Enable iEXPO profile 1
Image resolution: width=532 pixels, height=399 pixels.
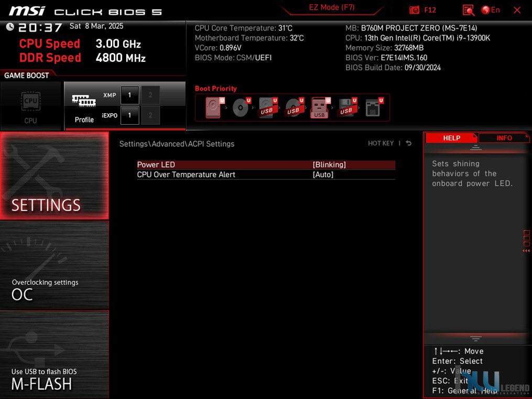coord(129,115)
